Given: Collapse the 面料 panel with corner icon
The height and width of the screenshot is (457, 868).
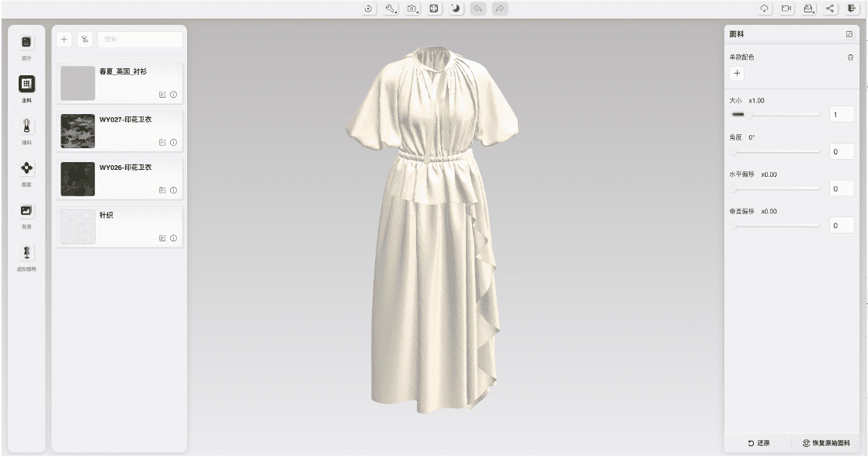Looking at the screenshot, I should [849, 34].
